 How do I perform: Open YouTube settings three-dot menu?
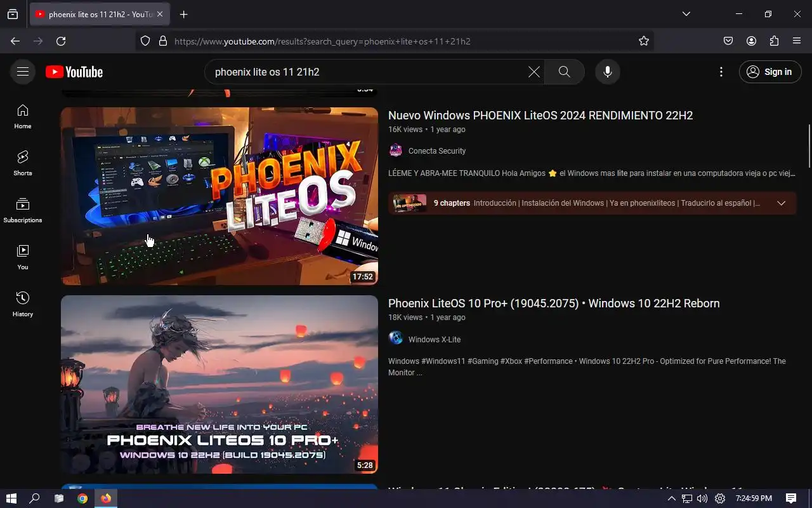721,72
